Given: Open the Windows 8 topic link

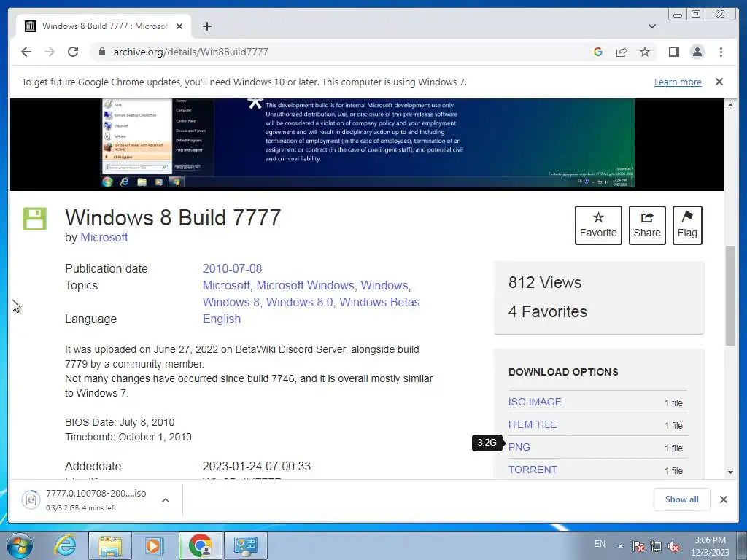Looking at the screenshot, I should point(233,303).
